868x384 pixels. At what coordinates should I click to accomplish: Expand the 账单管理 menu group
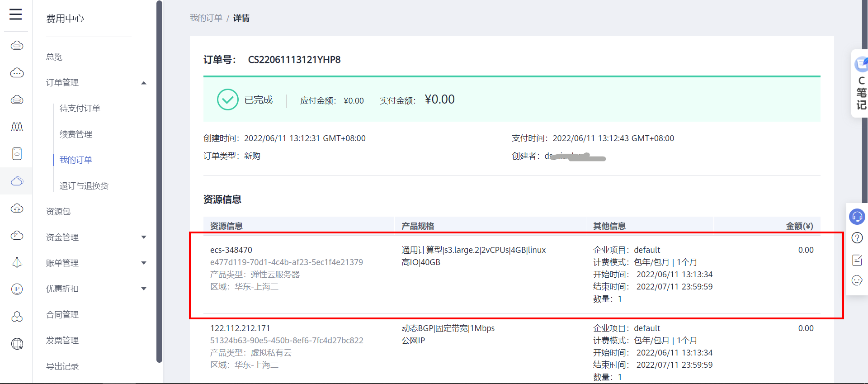click(144, 263)
